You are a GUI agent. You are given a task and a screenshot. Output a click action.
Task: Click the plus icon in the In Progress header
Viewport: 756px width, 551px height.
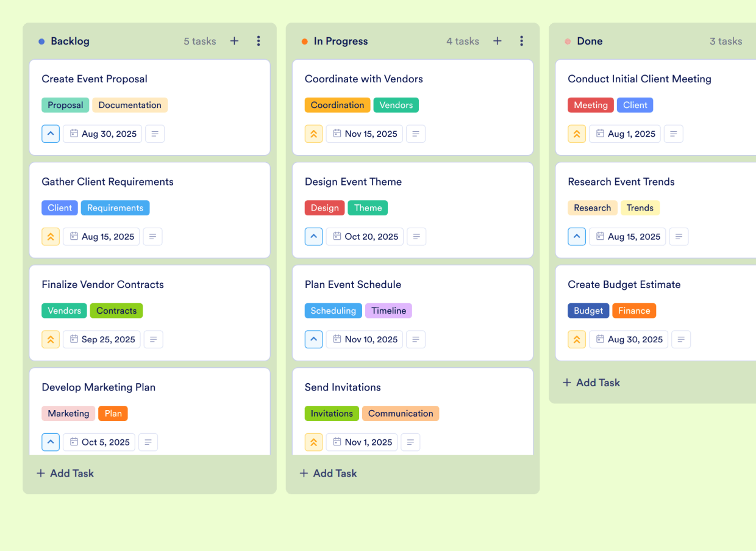click(497, 41)
